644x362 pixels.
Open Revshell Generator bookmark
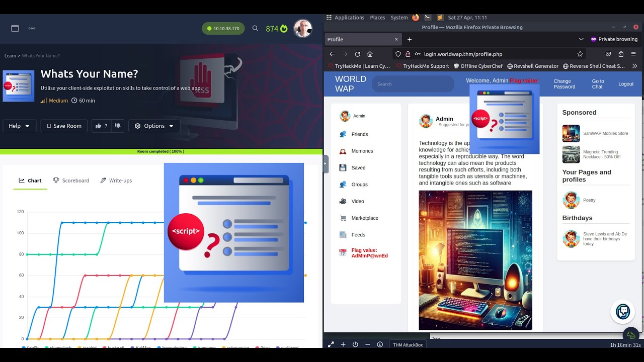click(533, 66)
